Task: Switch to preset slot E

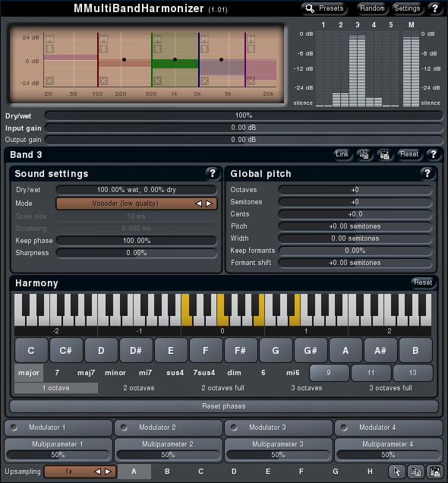Action: coord(268,472)
